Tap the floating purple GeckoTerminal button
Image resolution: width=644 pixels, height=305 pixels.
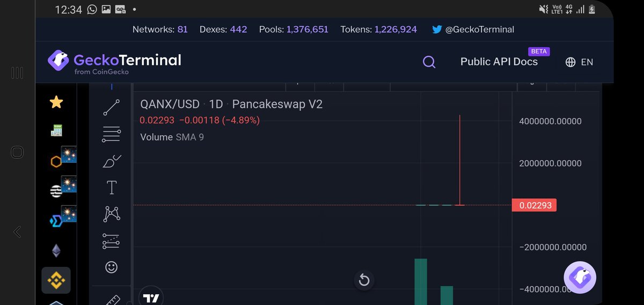tap(580, 278)
